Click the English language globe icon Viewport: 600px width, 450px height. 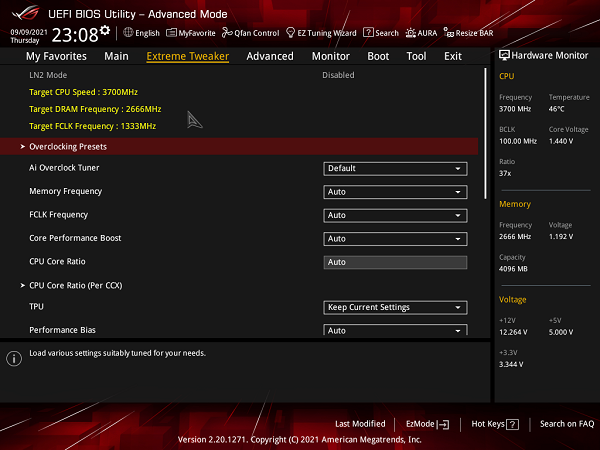128,33
